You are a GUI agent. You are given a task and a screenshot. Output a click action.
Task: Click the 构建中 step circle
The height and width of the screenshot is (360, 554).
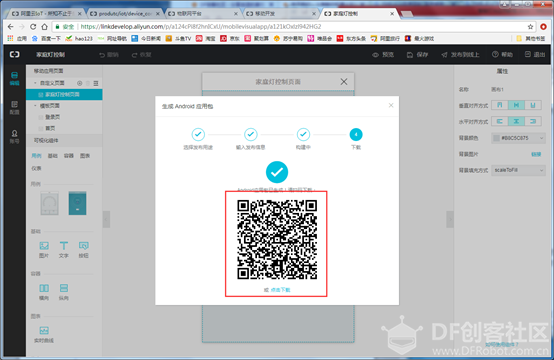point(303,134)
